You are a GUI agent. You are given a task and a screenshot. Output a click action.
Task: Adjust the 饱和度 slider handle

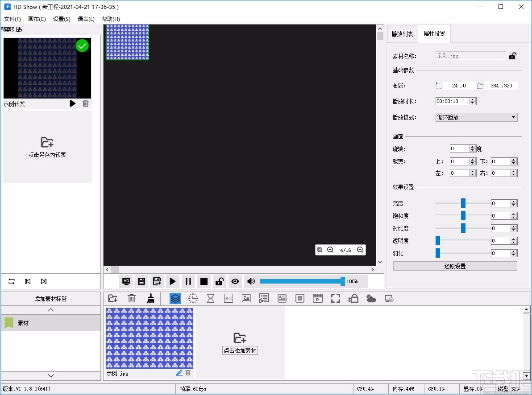pos(463,216)
